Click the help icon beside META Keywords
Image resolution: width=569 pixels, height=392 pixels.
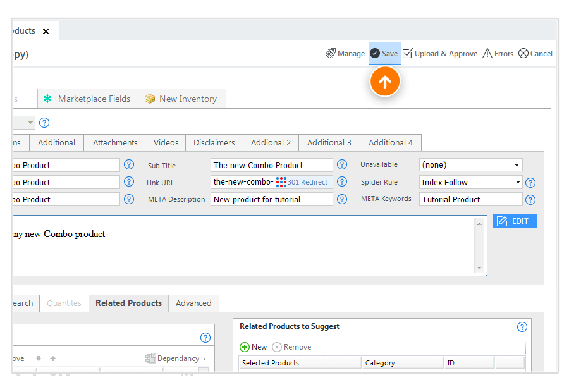(530, 200)
